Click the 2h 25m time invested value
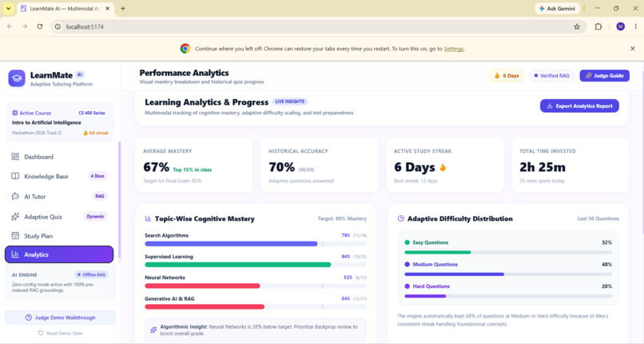 pos(543,167)
